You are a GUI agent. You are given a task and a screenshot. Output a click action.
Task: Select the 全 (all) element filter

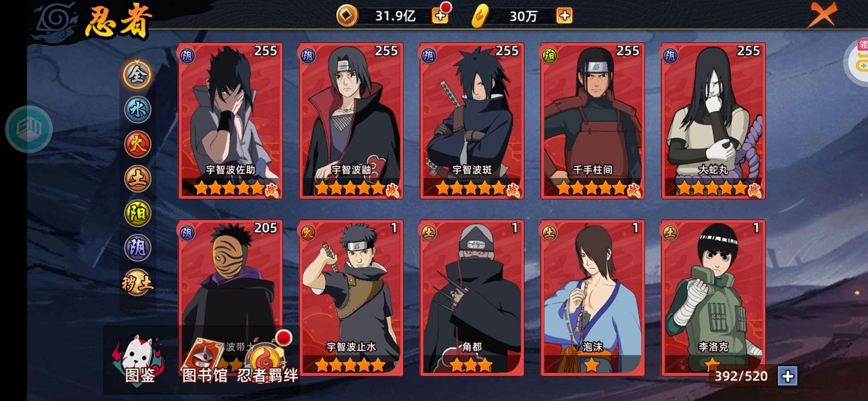[x=137, y=75]
